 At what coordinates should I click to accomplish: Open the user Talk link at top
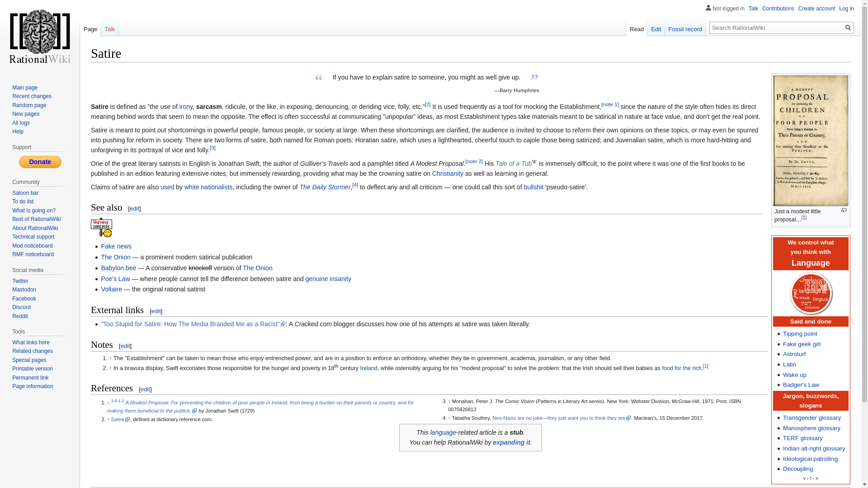753,9
